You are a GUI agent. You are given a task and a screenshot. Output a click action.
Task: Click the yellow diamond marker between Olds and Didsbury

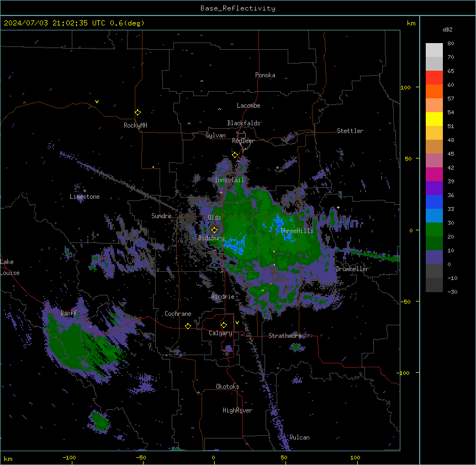click(215, 230)
